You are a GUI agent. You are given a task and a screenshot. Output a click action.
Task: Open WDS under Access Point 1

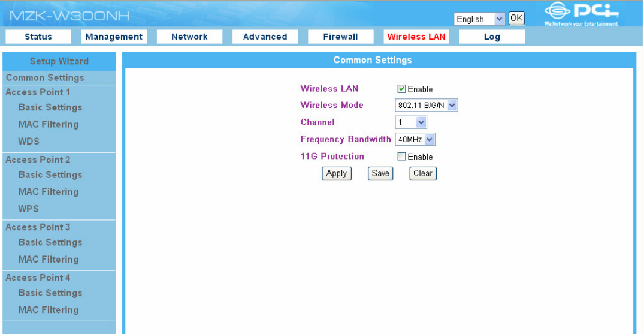pyautogui.click(x=29, y=141)
